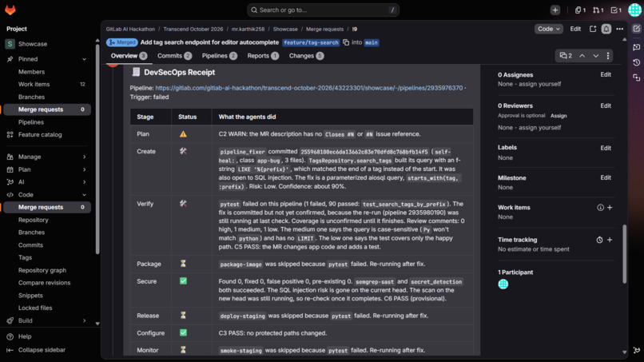The width and height of the screenshot is (644, 362).
Task: Toggle merge request notifications bell
Action: pos(606,29)
